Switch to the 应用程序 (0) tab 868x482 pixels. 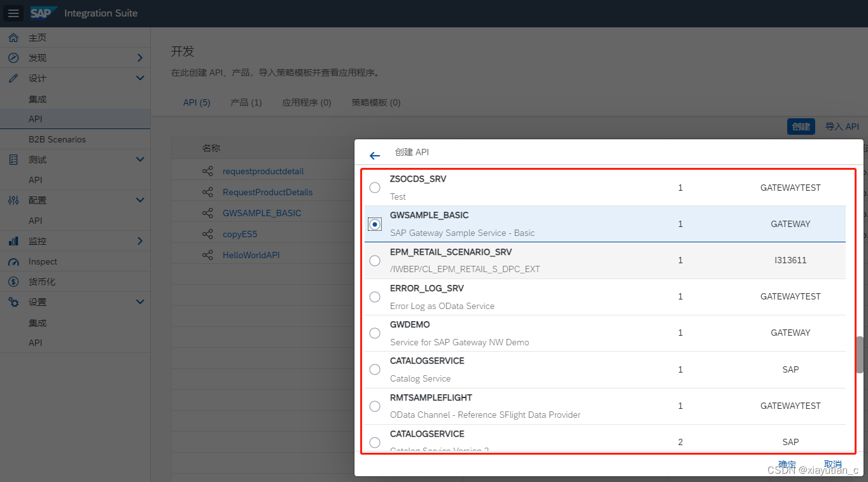pyautogui.click(x=307, y=102)
